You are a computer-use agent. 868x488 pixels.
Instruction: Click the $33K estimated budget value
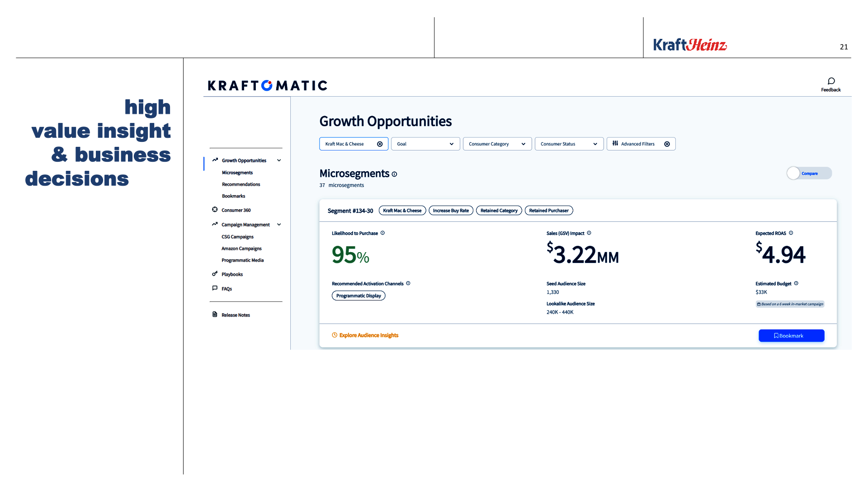pos(761,292)
